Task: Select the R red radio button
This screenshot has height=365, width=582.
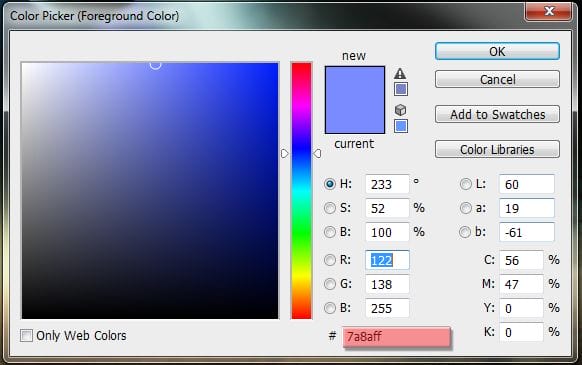Action: point(330,260)
